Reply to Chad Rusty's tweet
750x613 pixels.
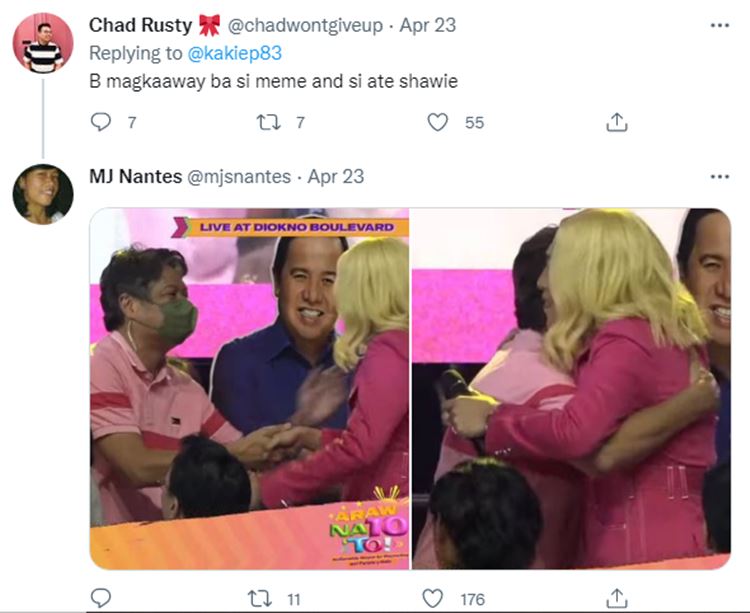point(101,122)
